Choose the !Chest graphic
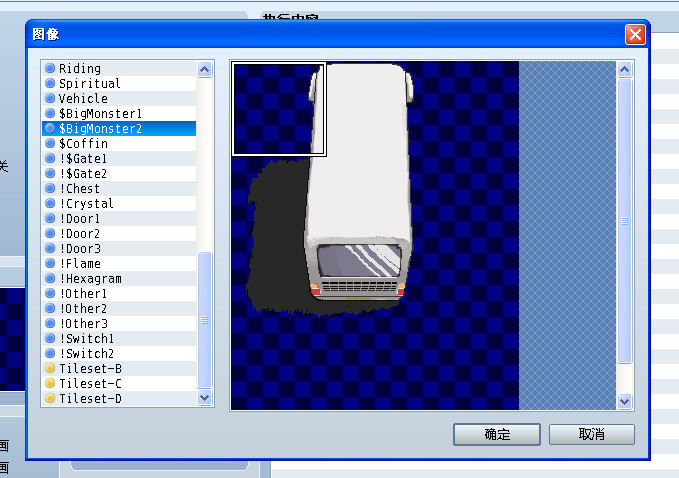 click(x=119, y=188)
